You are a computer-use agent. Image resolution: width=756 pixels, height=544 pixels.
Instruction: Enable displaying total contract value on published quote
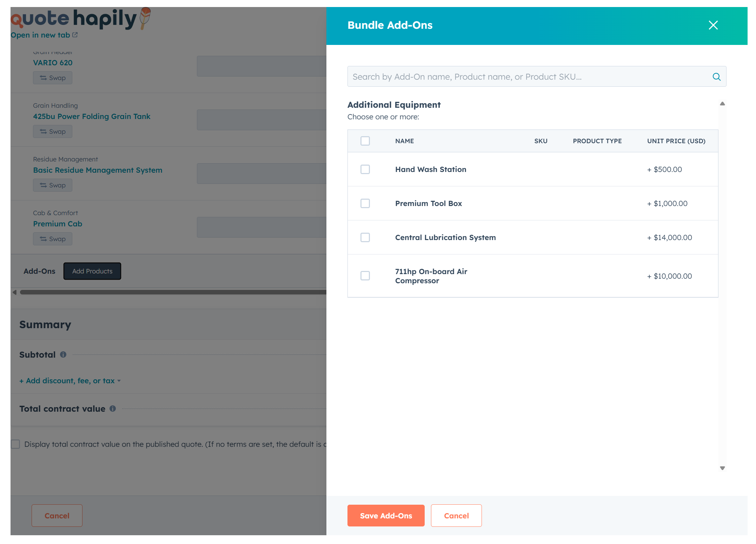click(x=15, y=444)
